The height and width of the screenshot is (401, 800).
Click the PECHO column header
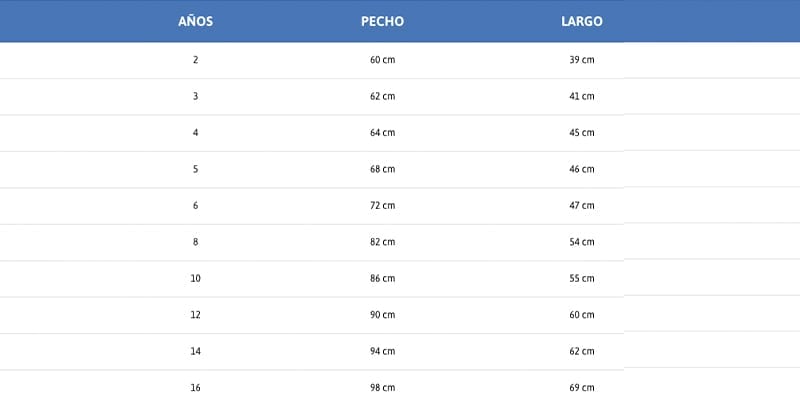click(382, 21)
